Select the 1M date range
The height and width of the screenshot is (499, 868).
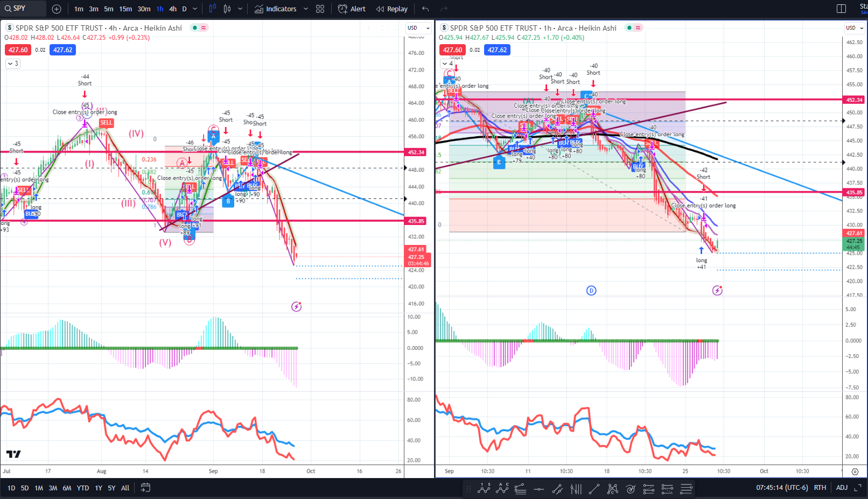click(x=39, y=488)
